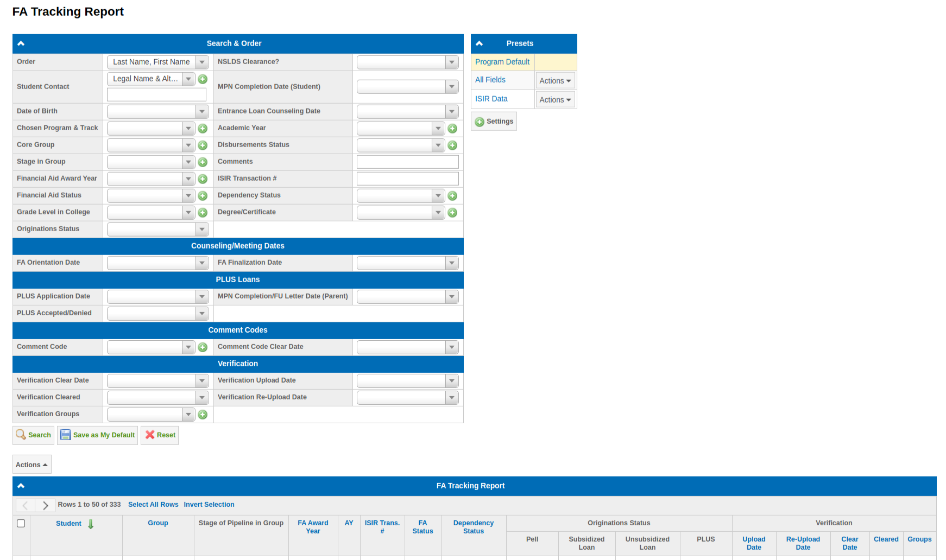Click the green plus beside Degree/Certificate
This screenshot has height=560, width=946.
(452, 213)
